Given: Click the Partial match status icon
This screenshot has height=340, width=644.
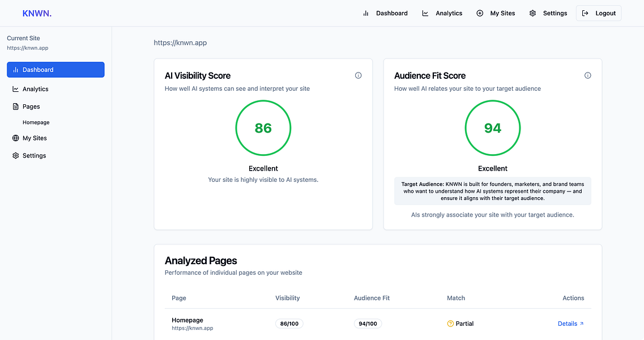Looking at the screenshot, I should pyautogui.click(x=450, y=324).
